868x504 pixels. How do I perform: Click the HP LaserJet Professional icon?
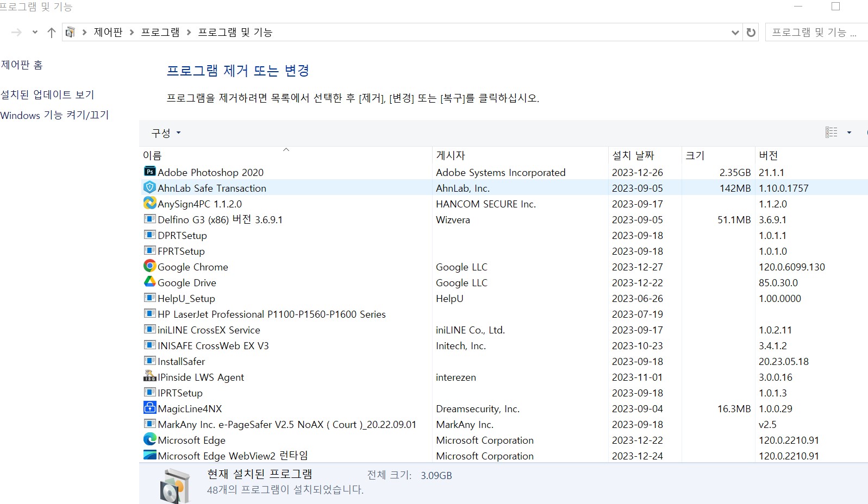coord(149,313)
